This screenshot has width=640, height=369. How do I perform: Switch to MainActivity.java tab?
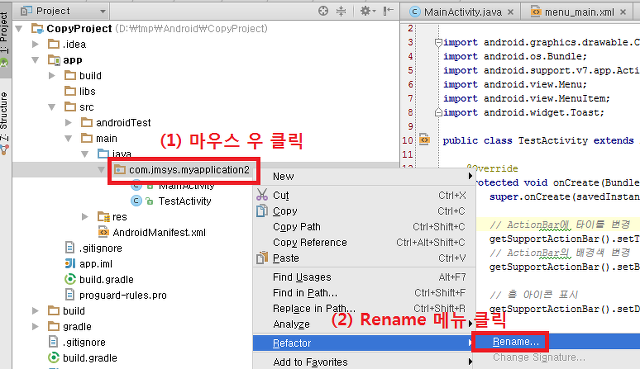click(462, 12)
